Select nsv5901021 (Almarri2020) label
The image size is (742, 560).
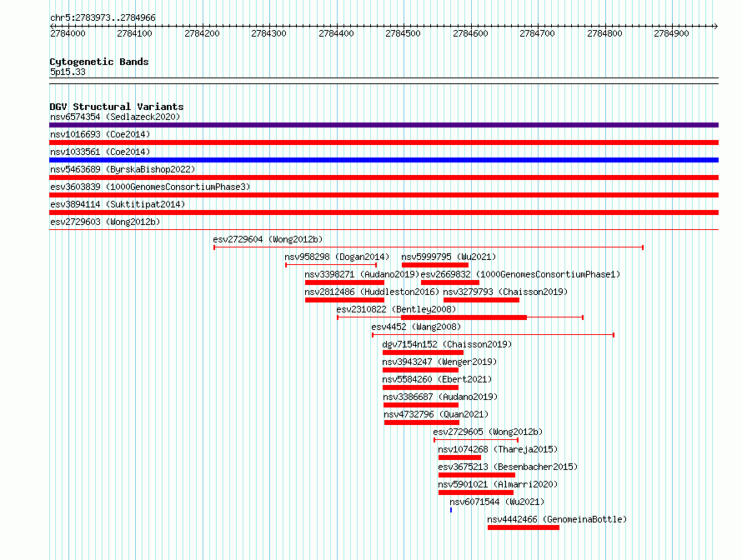498,484
